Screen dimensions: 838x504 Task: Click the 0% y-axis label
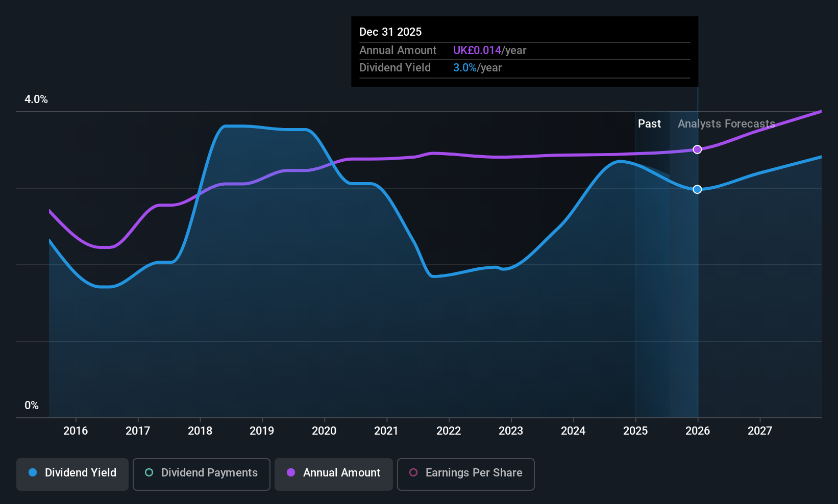32,406
